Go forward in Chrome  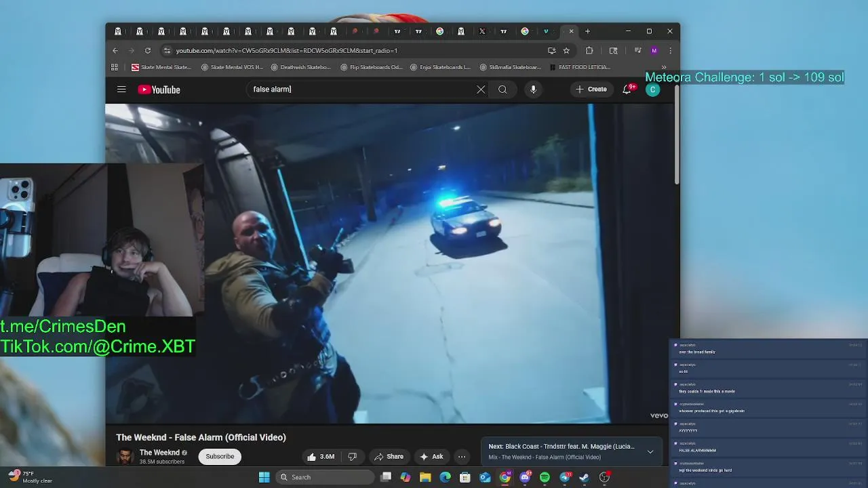click(131, 50)
